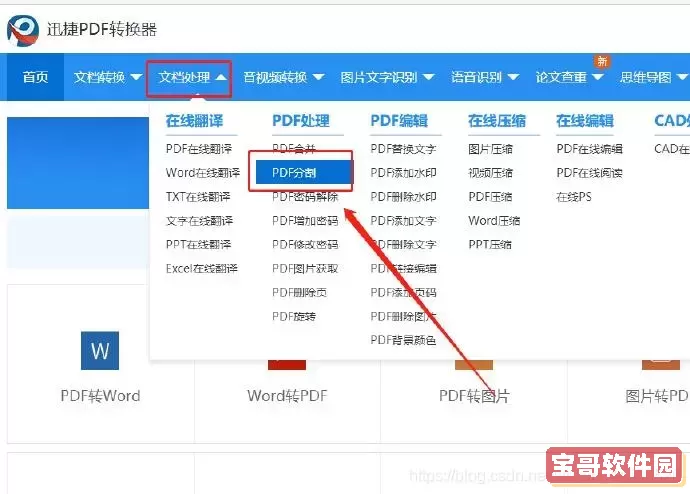Click the PDF编辑 column heading
Image resolution: width=690 pixels, height=494 pixels.
(x=399, y=121)
